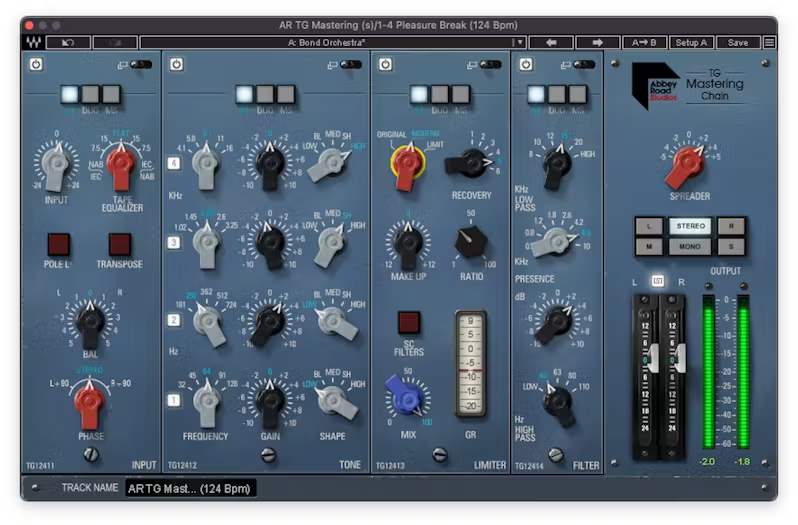Image resolution: width=798 pixels, height=525 pixels.
Task: Click the -1.8 right output peak value
Action: (742, 461)
